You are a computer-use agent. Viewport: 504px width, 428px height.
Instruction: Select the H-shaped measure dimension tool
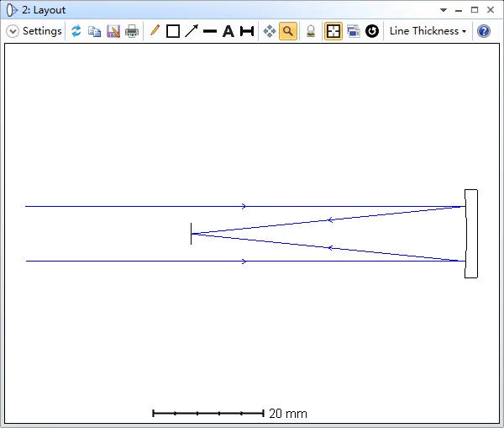click(x=247, y=31)
